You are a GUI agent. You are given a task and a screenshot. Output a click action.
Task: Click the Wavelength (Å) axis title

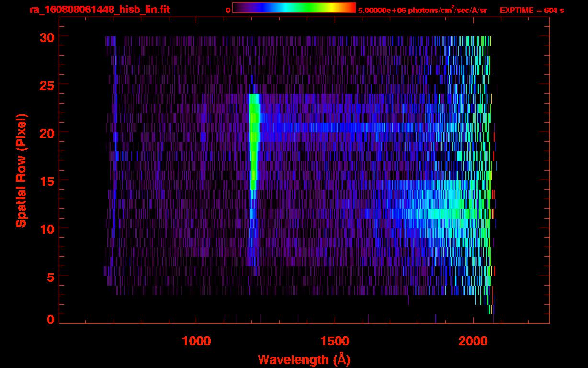pos(304,359)
